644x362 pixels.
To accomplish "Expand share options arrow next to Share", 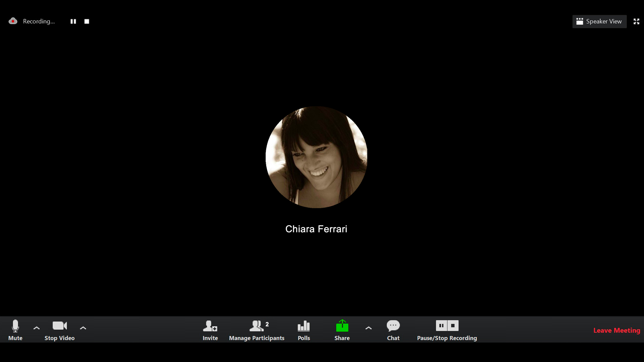I will (x=368, y=328).
